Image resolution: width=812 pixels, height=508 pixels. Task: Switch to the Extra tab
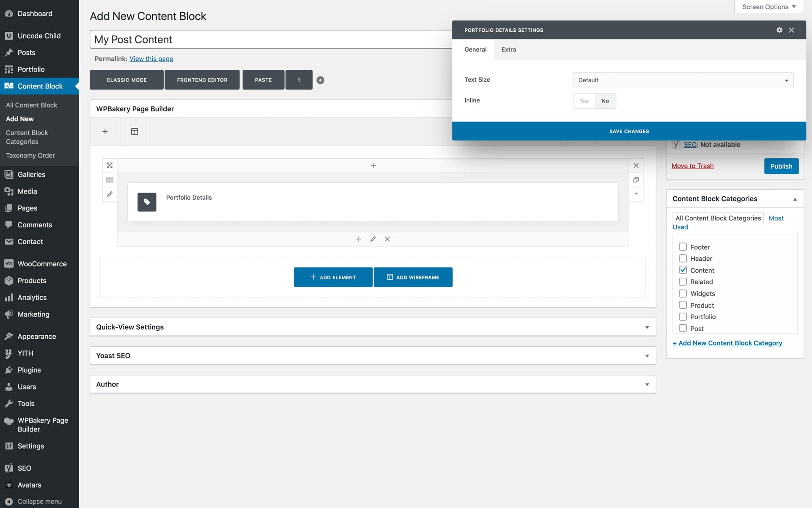point(508,50)
